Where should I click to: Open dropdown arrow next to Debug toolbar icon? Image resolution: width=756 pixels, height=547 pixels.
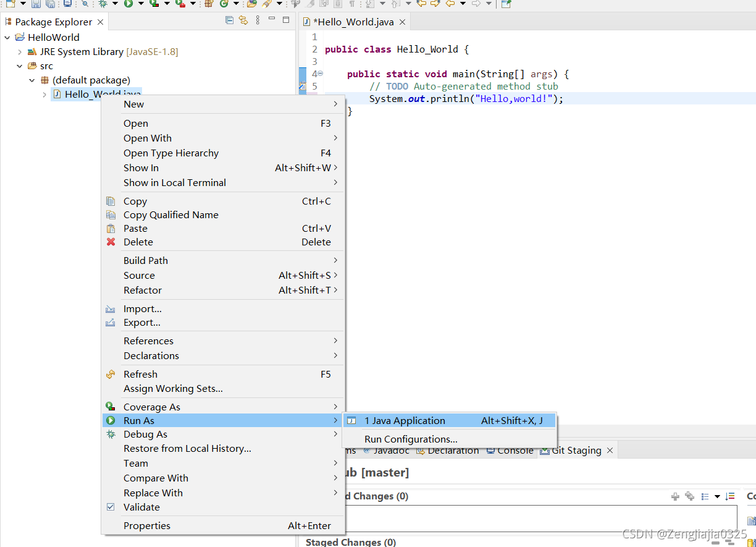click(115, 4)
